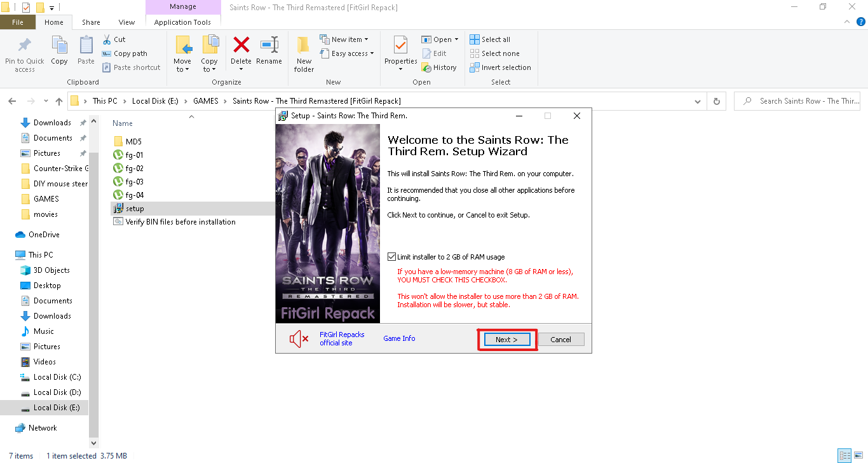
Task: Open Music folder in sidebar
Action: pos(37,331)
